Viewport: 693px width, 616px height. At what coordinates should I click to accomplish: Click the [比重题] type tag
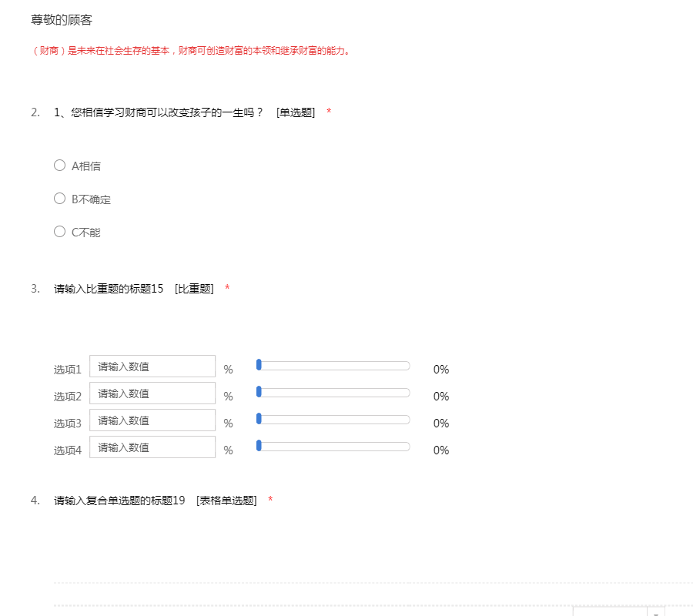point(194,289)
